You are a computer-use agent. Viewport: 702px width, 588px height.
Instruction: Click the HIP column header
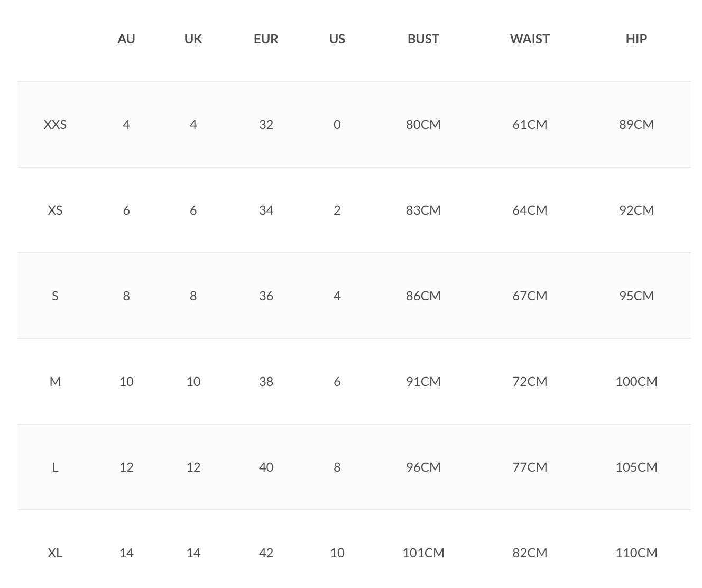tap(636, 39)
